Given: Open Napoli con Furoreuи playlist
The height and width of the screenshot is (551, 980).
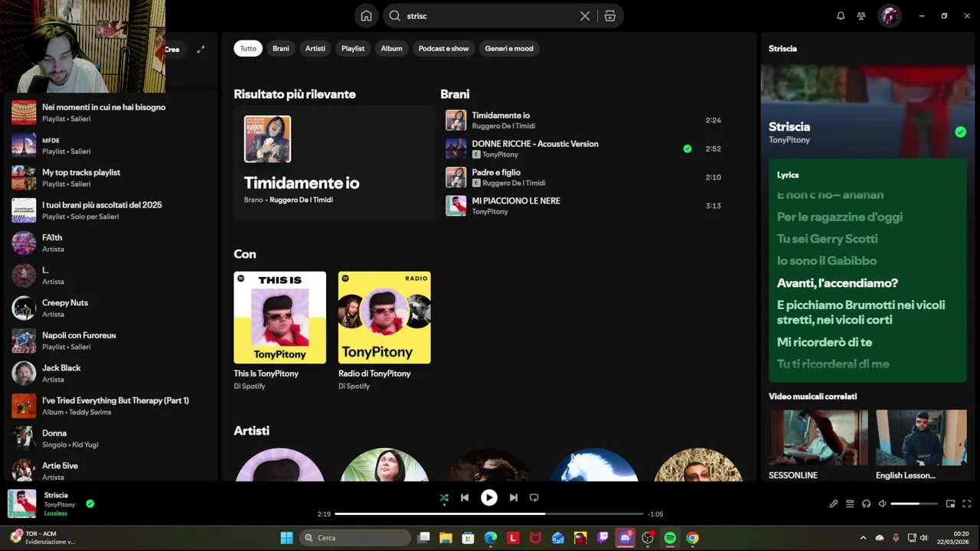Looking at the screenshot, I should point(110,341).
